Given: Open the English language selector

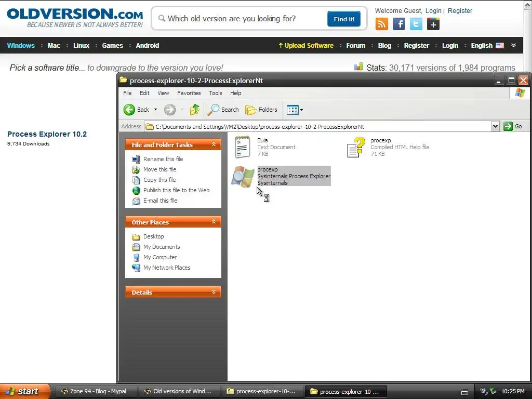Looking at the screenshot, I should (x=487, y=46).
